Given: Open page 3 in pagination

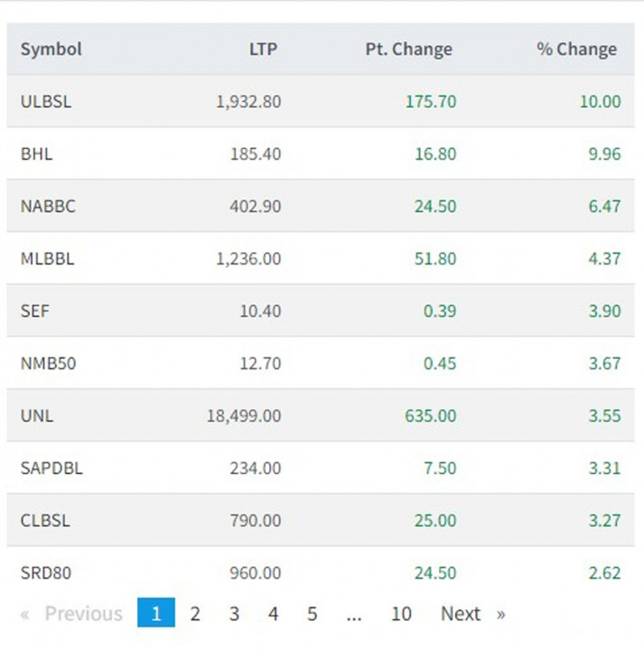Looking at the screenshot, I should 234,614.
